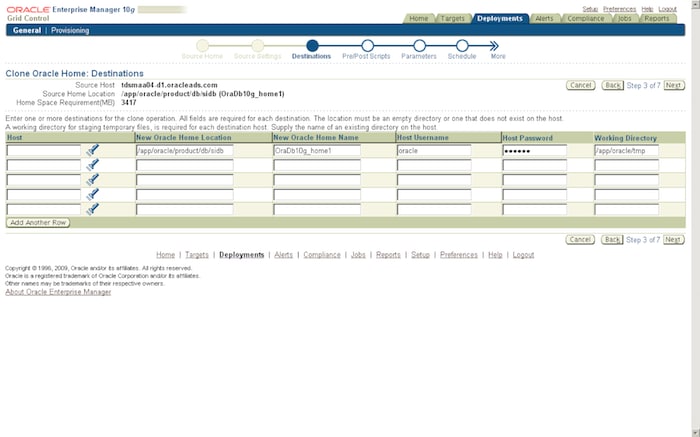Click the Home Space Requirement value 3417
The width and height of the screenshot is (700, 437).
pyautogui.click(x=129, y=103)
